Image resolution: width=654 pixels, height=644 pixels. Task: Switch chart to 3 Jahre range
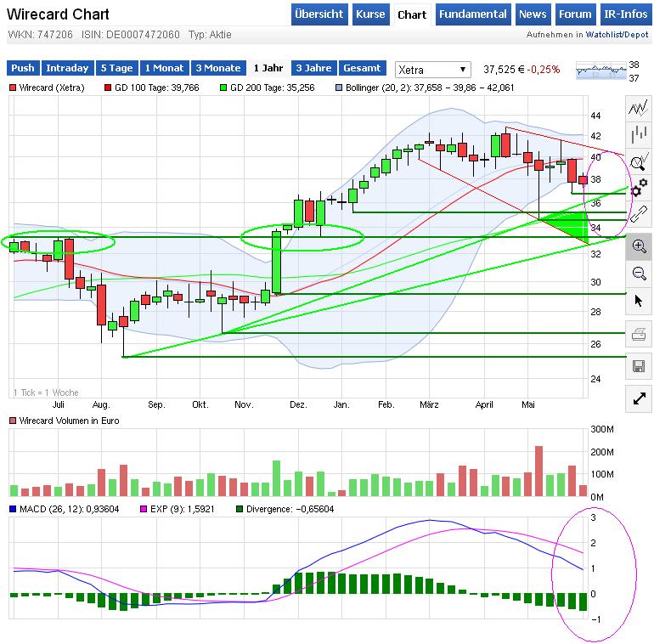[314, 68]
